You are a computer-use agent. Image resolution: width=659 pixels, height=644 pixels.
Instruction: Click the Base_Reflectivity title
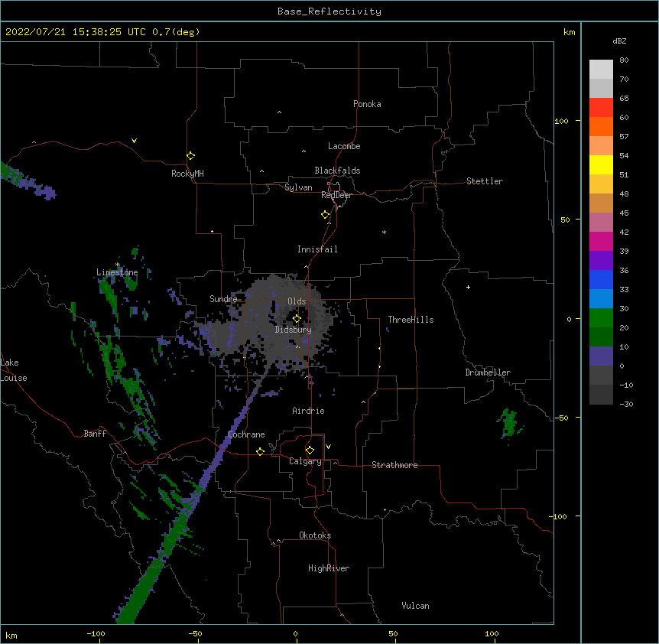click(329, 11)
